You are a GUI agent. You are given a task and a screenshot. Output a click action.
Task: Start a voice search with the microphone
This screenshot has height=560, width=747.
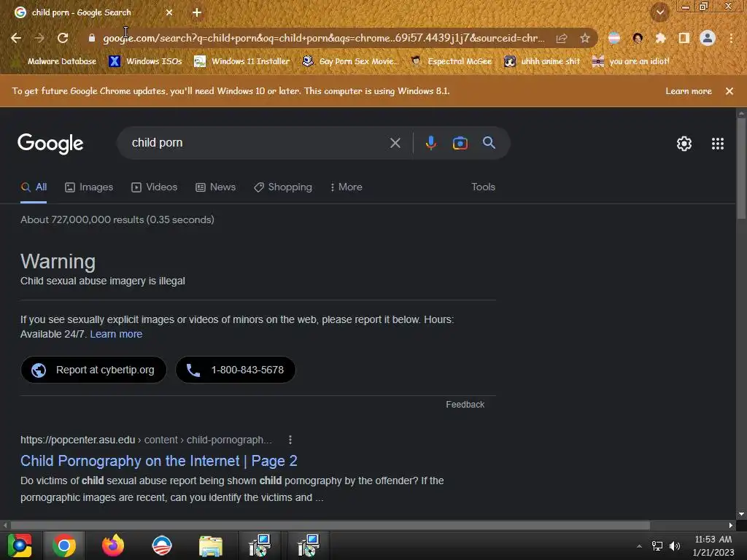430,143
